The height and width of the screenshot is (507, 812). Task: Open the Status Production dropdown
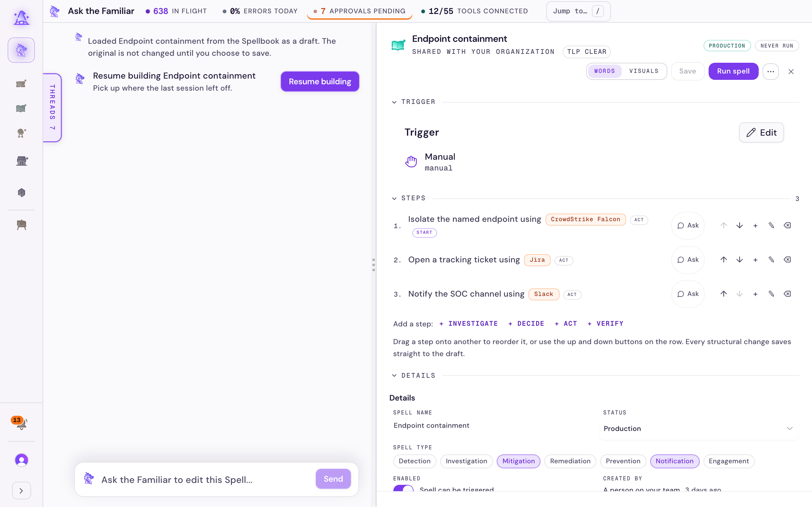[699, 428]
